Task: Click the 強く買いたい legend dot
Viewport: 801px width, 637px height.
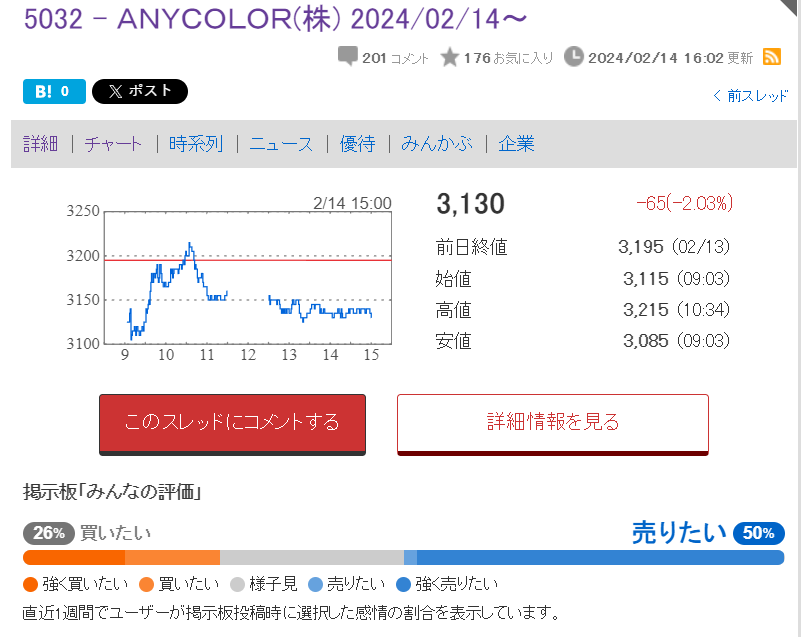Action: click(x=31, y=584)
